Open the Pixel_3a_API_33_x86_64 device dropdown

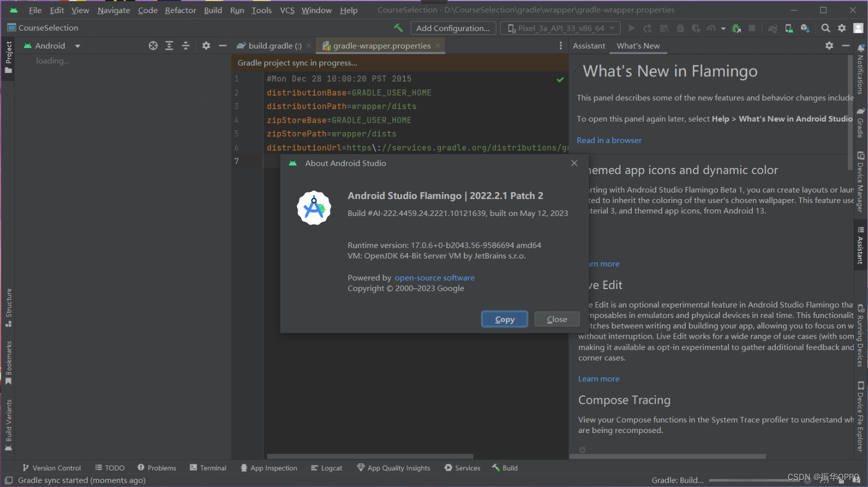click(x=560, y=28)
